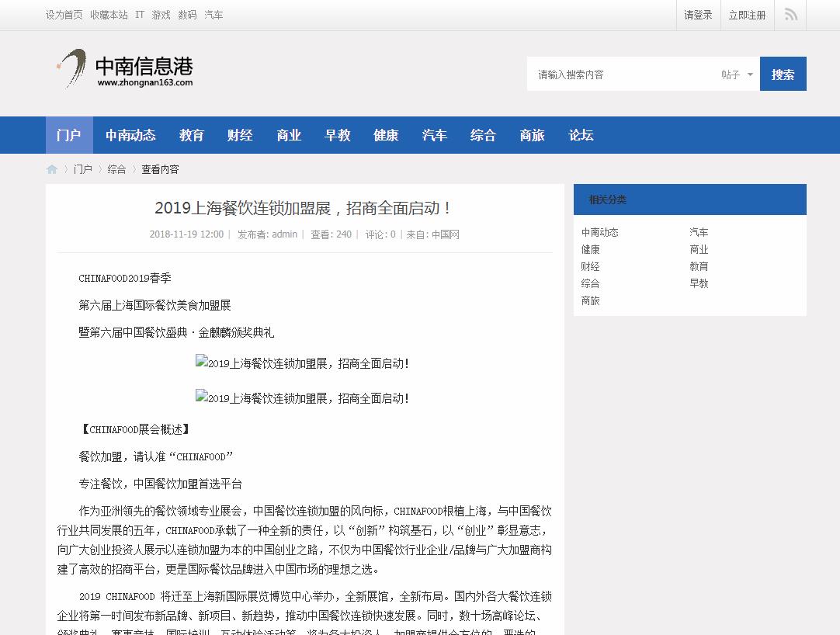
Task: Select the 健康 navigation tab
Action: (x=387, y=135)
